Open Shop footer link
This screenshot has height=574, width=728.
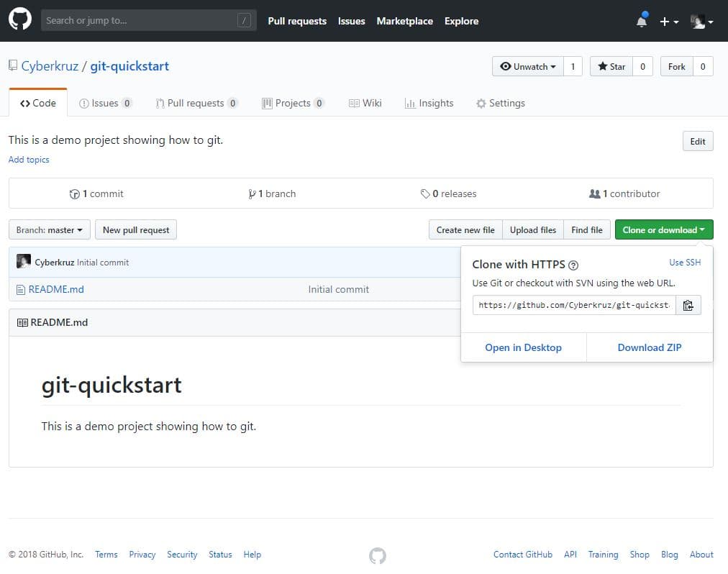[x=640, y=554]
